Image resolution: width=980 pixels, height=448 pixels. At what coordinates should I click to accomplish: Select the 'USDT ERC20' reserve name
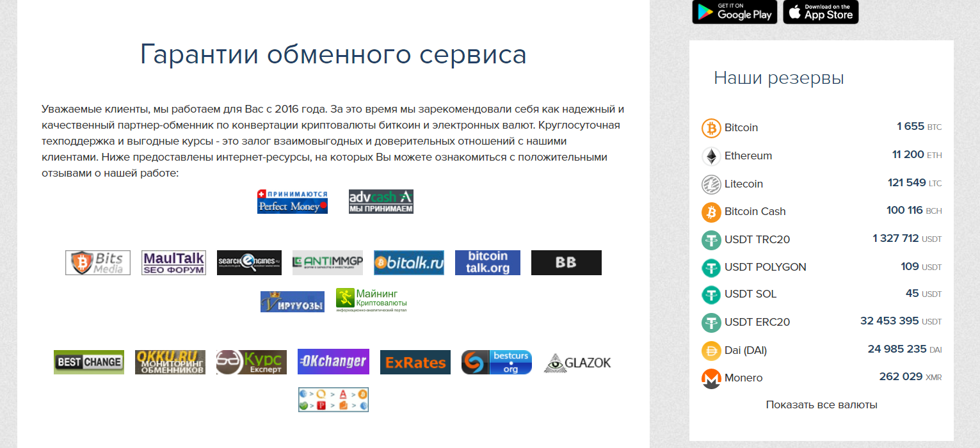pos(757,323)
